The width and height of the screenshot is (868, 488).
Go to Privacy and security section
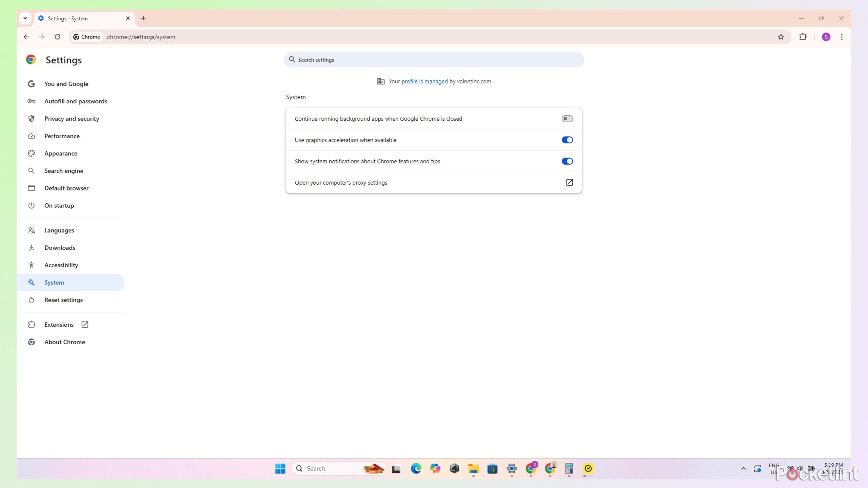click(72, 119)
